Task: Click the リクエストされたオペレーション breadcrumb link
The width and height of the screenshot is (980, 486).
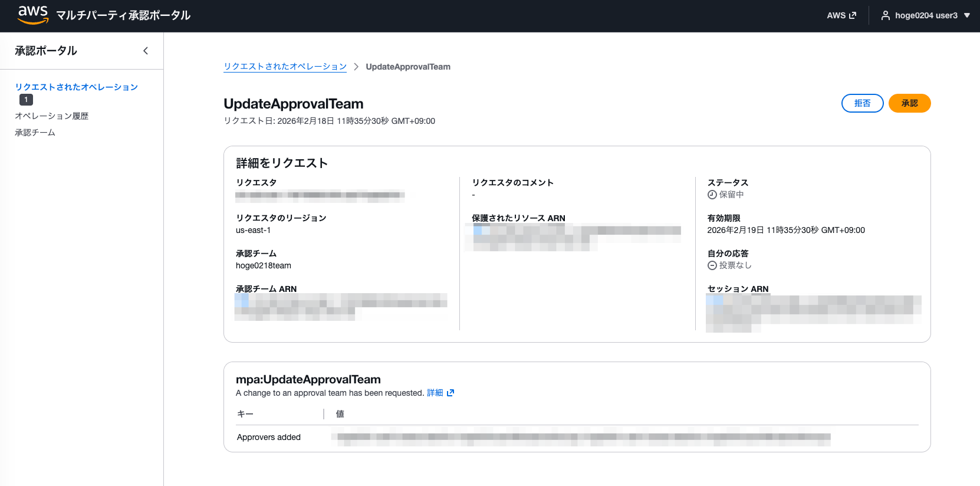Action: [x=285, y=67]
